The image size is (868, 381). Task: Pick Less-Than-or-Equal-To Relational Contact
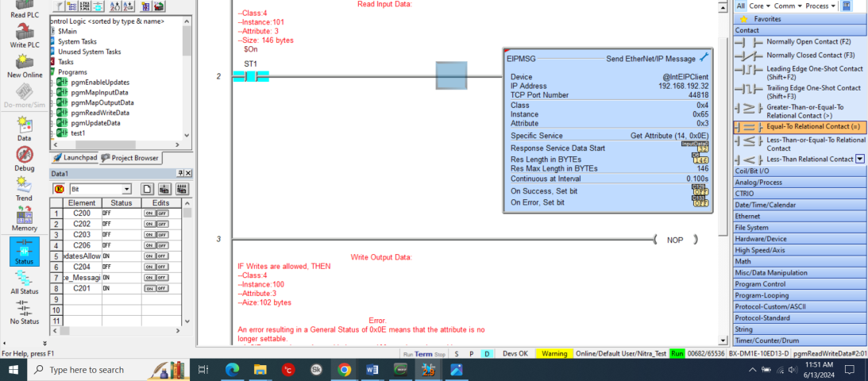point(799,144)
